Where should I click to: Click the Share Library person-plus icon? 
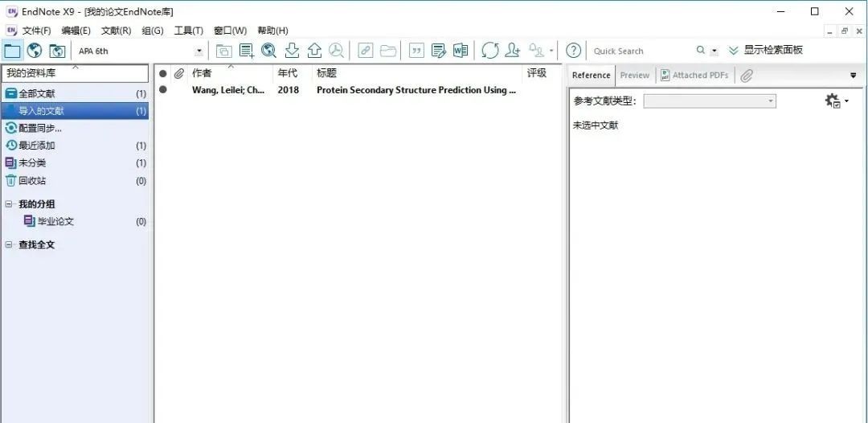(x=513, y=51)
